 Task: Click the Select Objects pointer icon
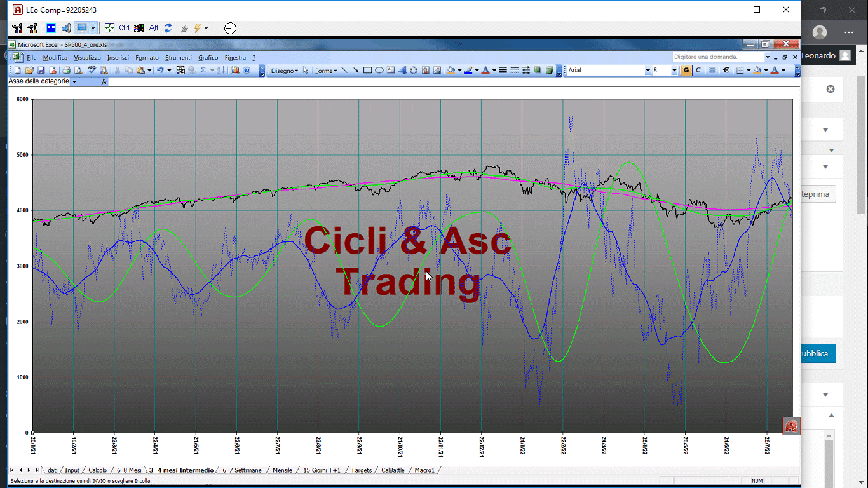click(306, 70)
